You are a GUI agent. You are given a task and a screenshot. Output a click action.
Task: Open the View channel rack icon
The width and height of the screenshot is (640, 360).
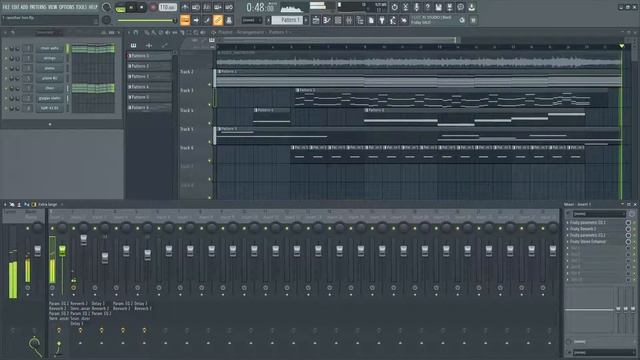pyautogui.click(x=338, y=20)
